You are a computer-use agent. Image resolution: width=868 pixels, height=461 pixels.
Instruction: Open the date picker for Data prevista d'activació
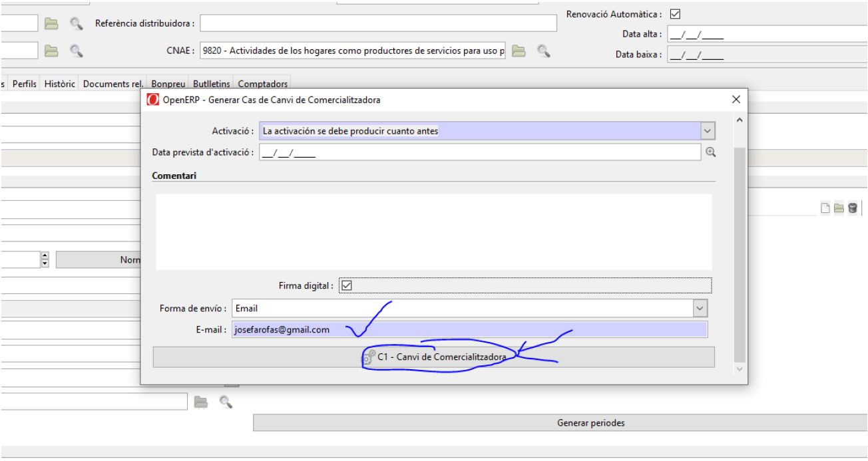710,152
